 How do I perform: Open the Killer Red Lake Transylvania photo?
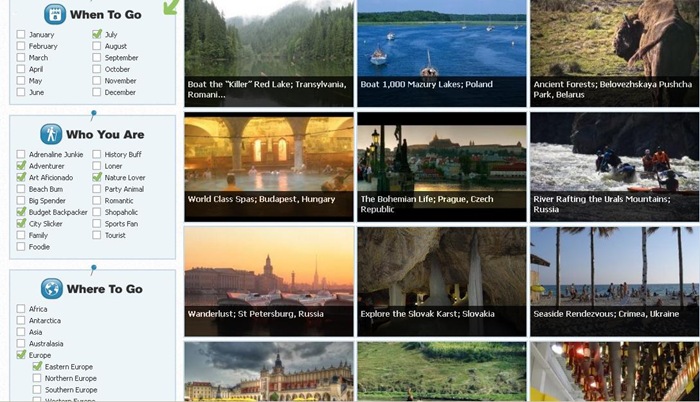[x=269, y=53]
